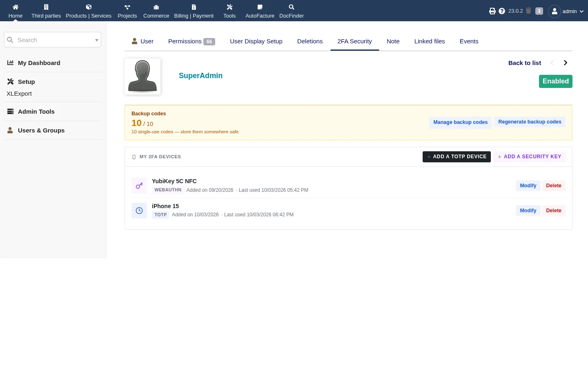Delete the iPhone 15 device
Screen dimensions: 588x368
554,211
